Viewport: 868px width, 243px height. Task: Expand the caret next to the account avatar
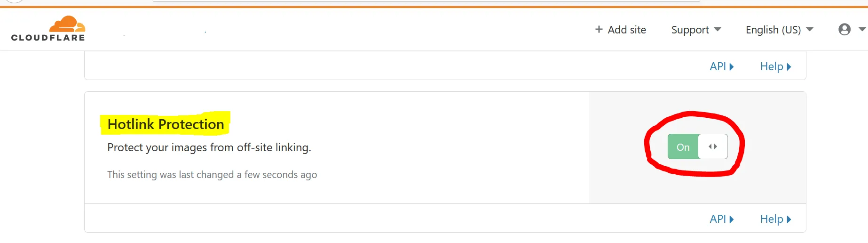[862, 29]
